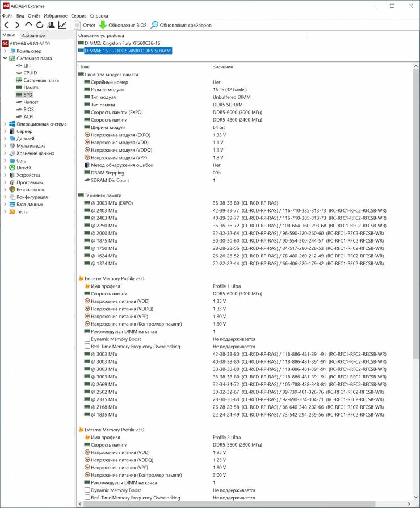The height and width of the screenshot is (508, 420).
Task: Click the DirectX Xbox icon in tree
Action: (x=12, y=168)
